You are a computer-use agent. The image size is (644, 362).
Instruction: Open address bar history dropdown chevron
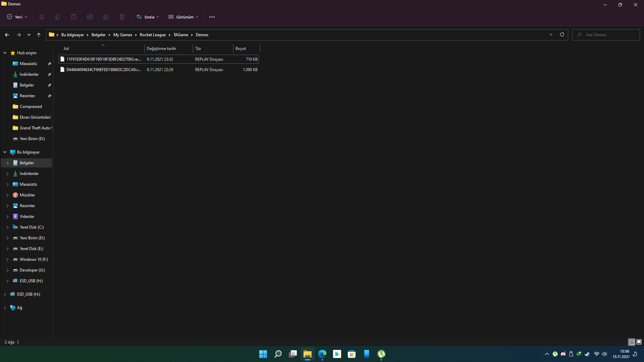(x=551, y=35)
